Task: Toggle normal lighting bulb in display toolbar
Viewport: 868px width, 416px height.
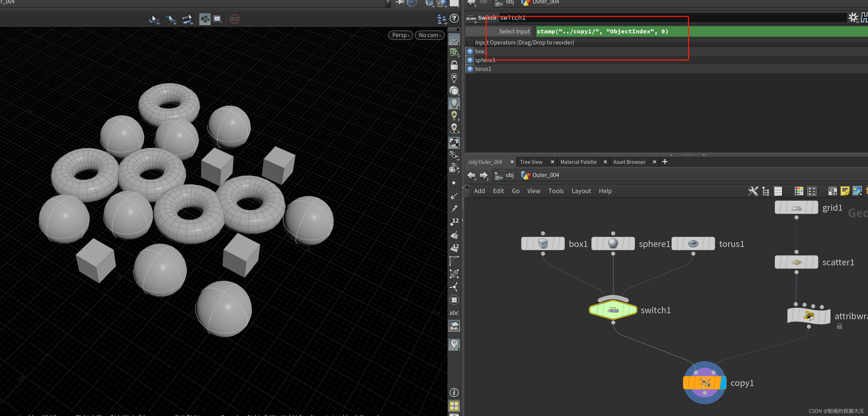Action: coord(454,103)
